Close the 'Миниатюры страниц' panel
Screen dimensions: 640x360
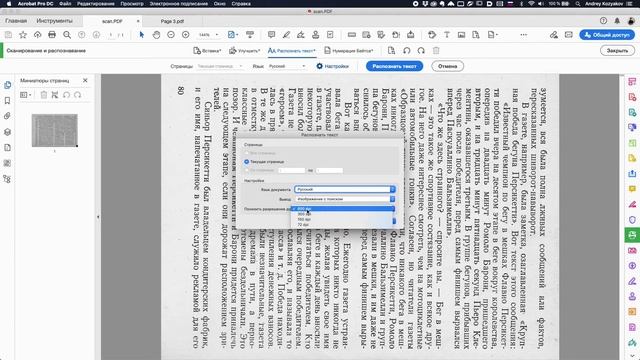(85, 80)
